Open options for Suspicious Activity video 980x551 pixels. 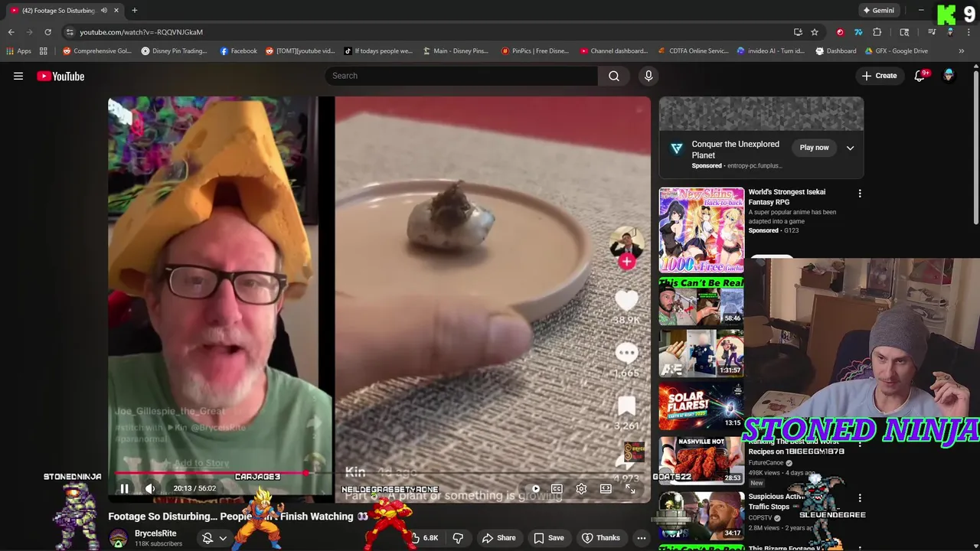(x=860, y=498)
